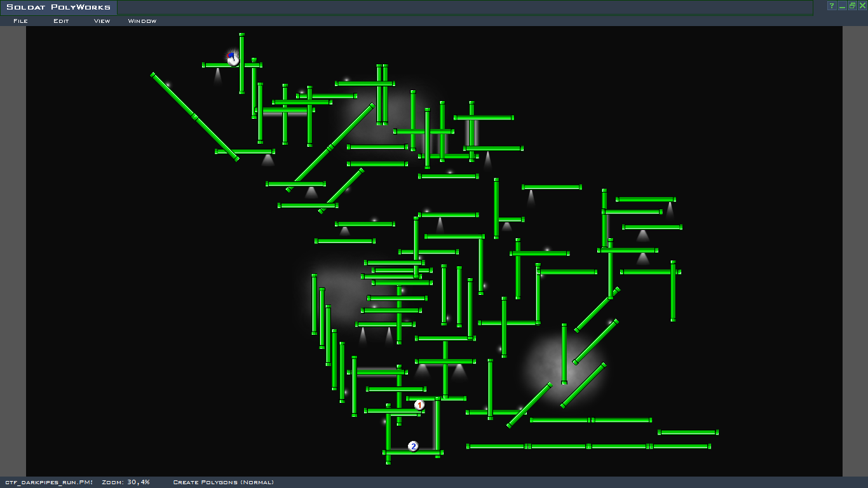
Task: Click the Soldat PolyWorks title label
Action: pos(58,8)
